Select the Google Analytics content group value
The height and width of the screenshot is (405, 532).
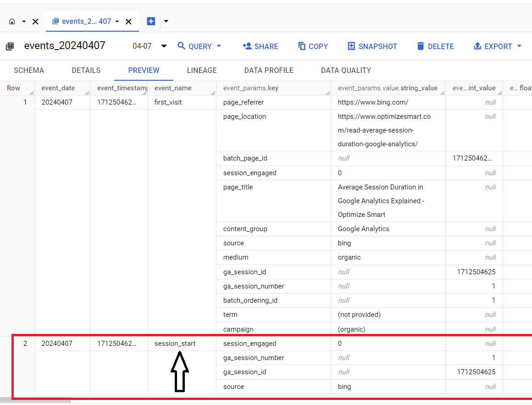click(363, 229)
